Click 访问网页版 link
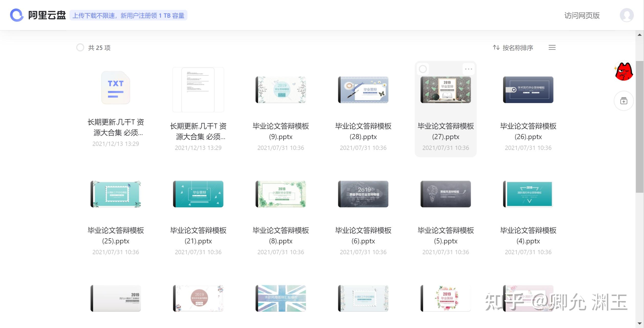644x328 pixels. (x=582, y=16)
